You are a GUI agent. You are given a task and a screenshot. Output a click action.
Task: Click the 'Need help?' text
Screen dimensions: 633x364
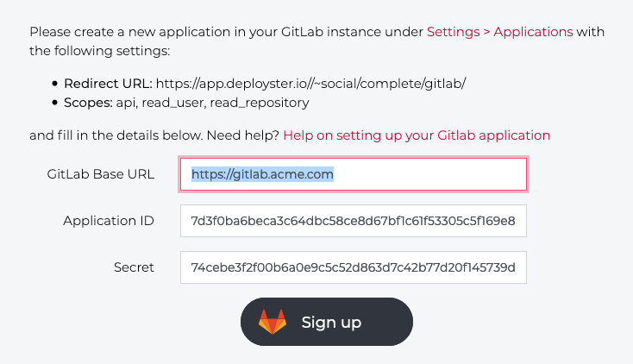243,135
